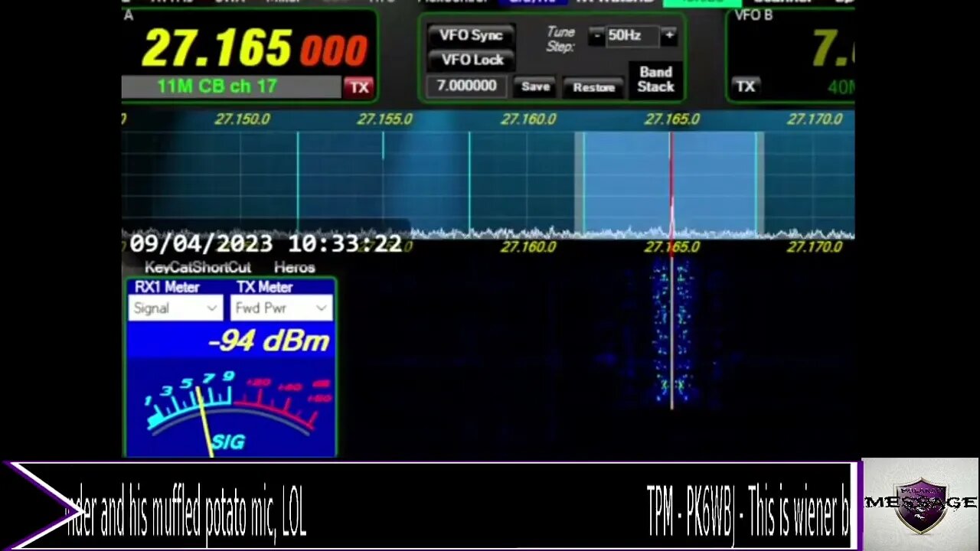
Task: Click the 7.000000 saved frequency field
Action: 466,86
